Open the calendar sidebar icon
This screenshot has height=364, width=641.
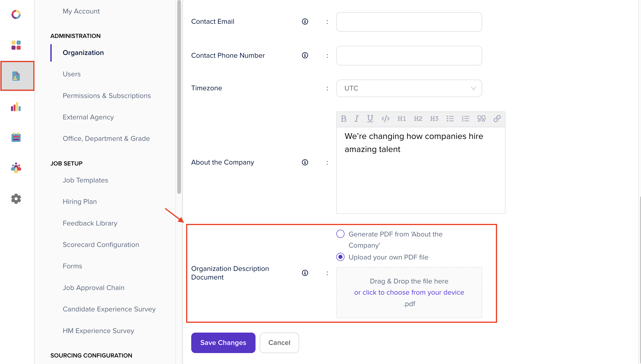pos(16,137)
